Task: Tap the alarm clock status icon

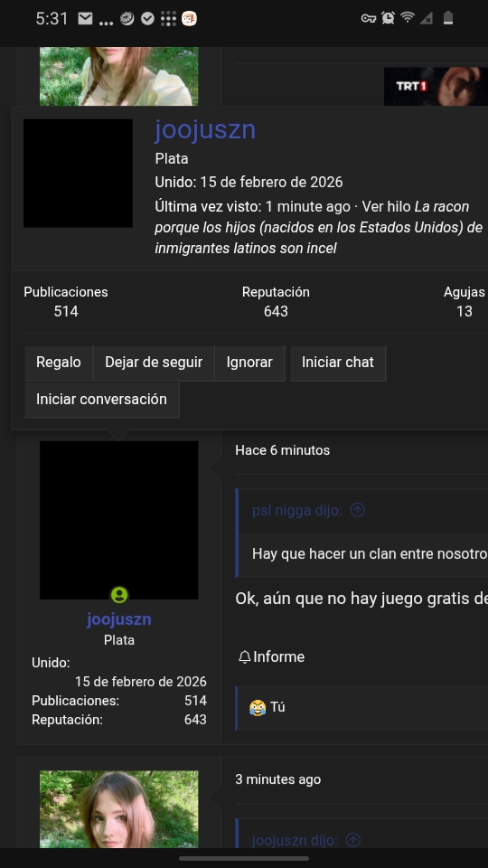Action: click(388, 18)
